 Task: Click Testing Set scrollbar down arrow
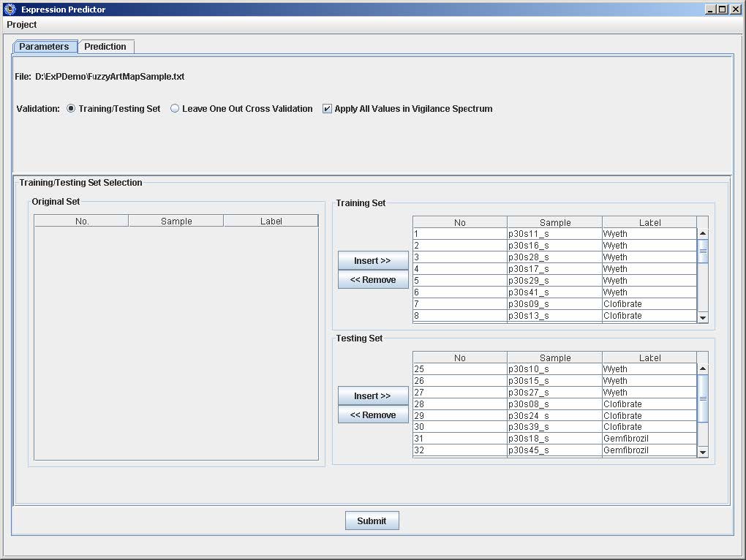[703, 453]
